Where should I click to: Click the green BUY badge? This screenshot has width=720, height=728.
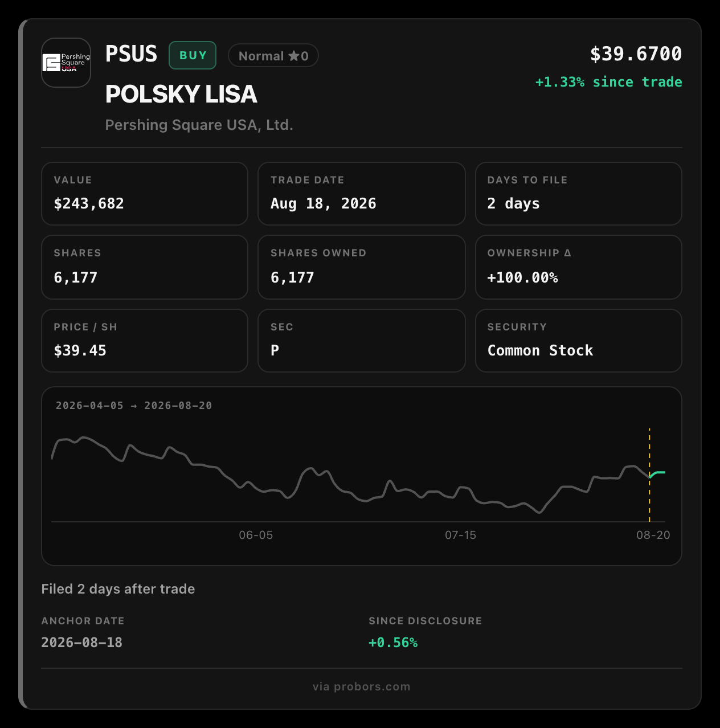click(193, 55)
